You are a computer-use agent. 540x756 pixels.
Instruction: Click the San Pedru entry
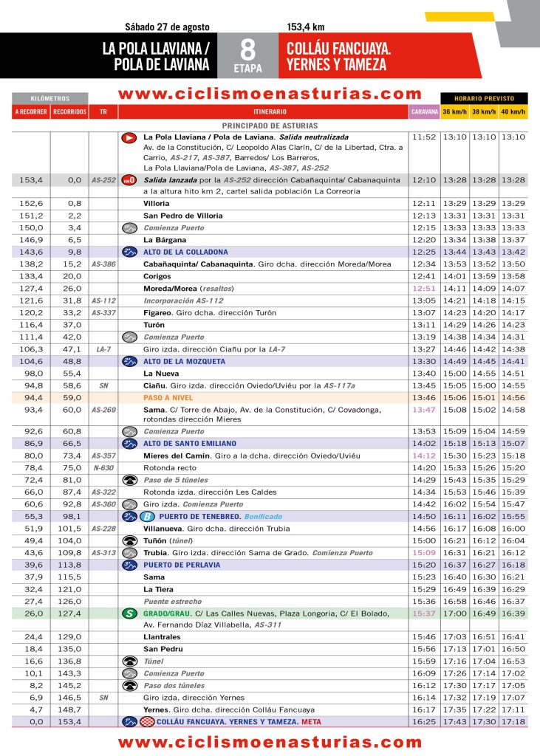pyautogui.click(x=163, y=649)
